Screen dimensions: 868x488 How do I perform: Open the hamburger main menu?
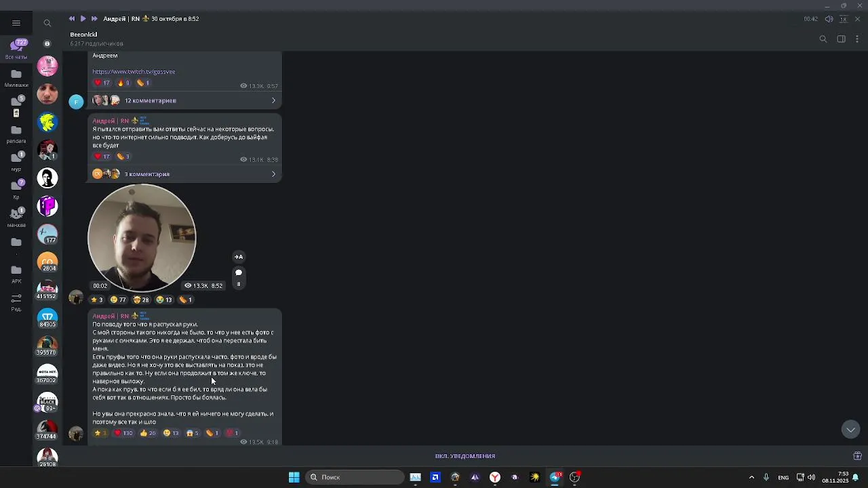click(x=16, y=23)
